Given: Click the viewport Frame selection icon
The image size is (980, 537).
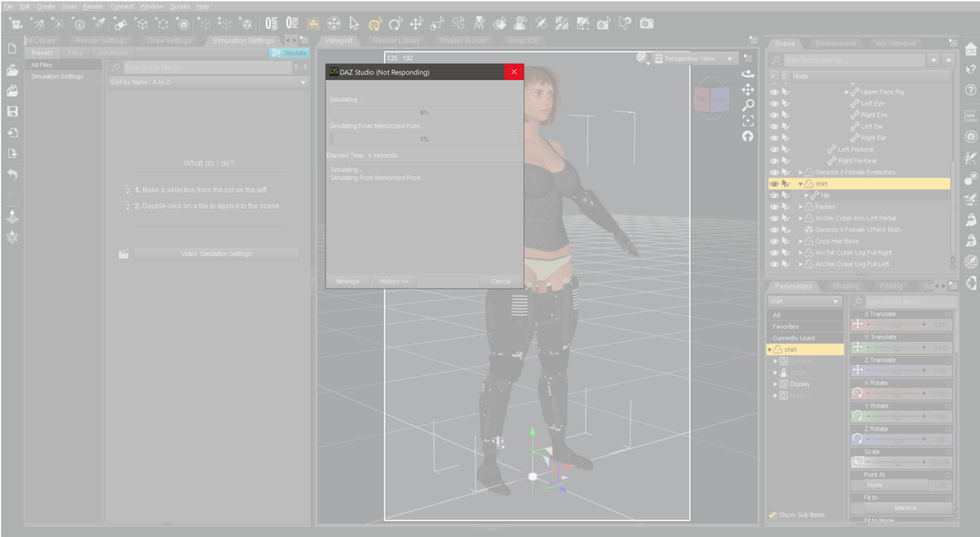Looking at the screenshot, I should pos(748,121).
